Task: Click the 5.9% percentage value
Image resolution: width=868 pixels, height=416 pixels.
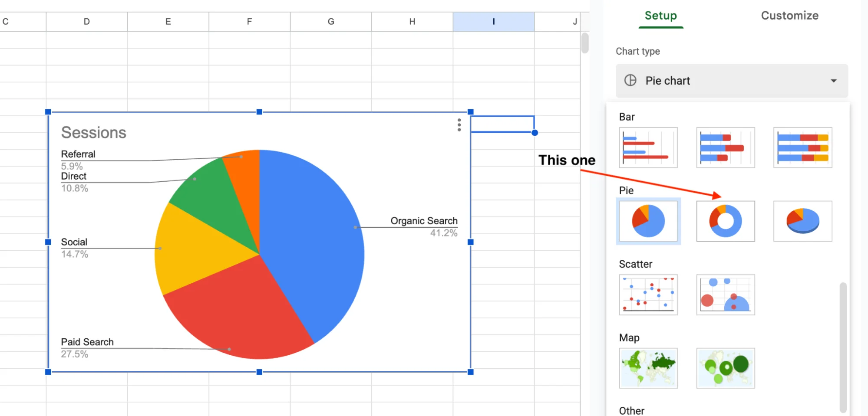Action: pyautogui.click(x=72, y=166)
